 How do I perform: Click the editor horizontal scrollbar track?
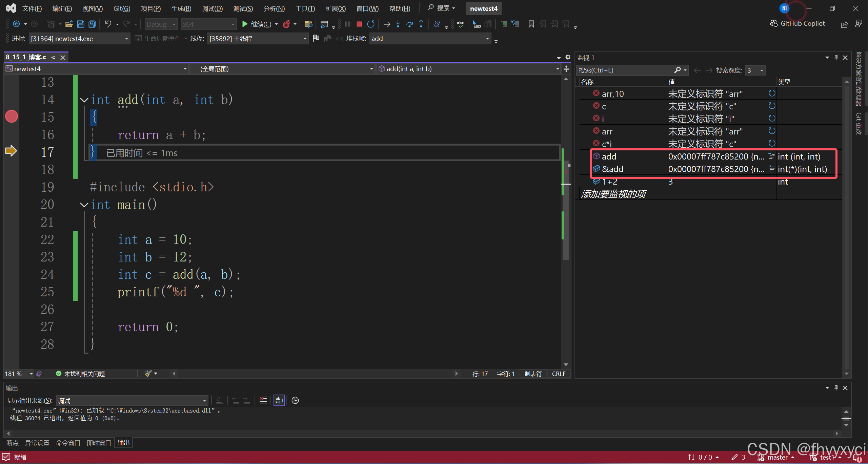pyautogui.click(x=315, y=374)
